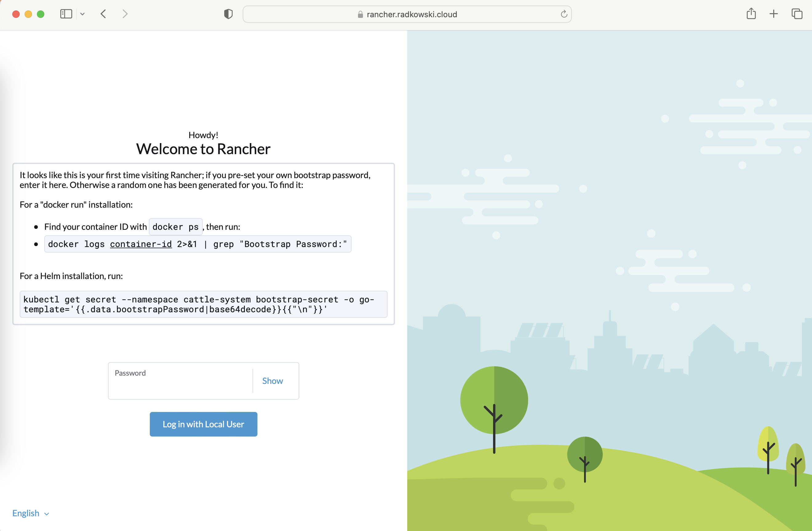Go back with the browser back arrow
This screenshot has height=531, width=812.
coord(103,14)
